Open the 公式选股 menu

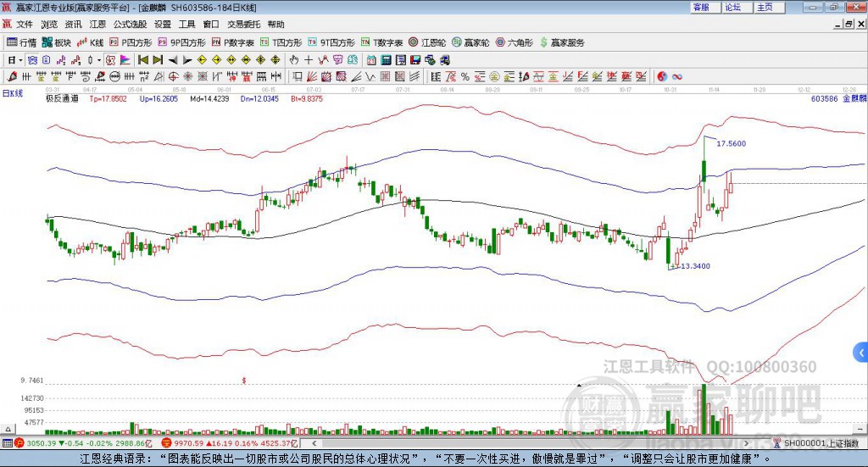pos(130,25)
